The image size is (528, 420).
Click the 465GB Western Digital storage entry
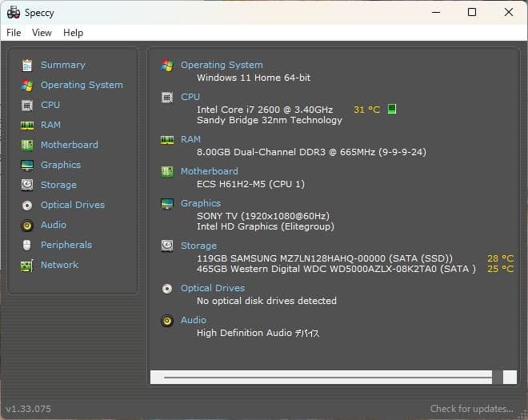click(x=336, y=269)
